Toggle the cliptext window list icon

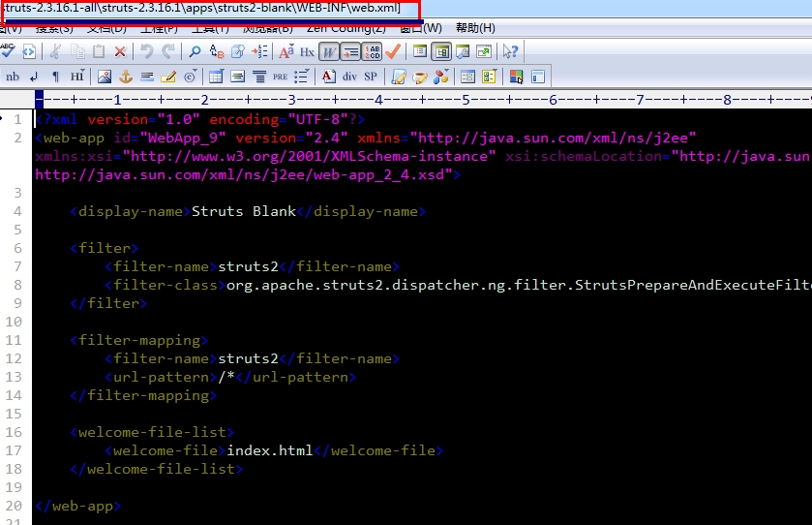(420, 51)
